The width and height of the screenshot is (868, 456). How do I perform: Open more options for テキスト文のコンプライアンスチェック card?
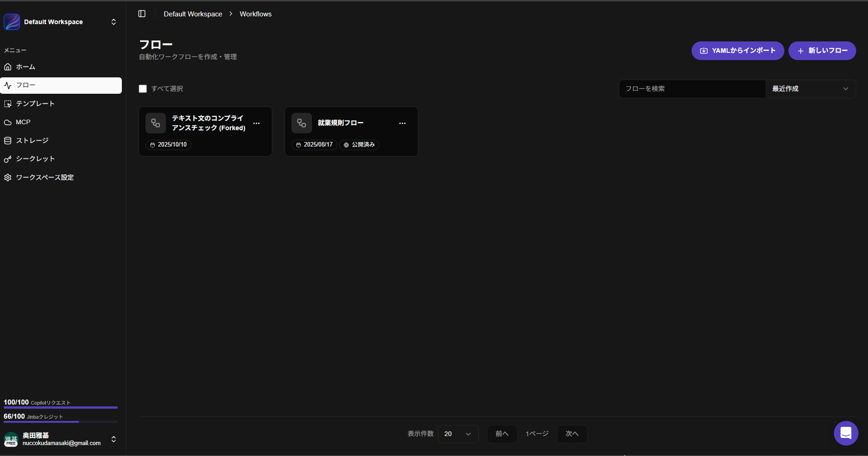[x=256, y=123]
